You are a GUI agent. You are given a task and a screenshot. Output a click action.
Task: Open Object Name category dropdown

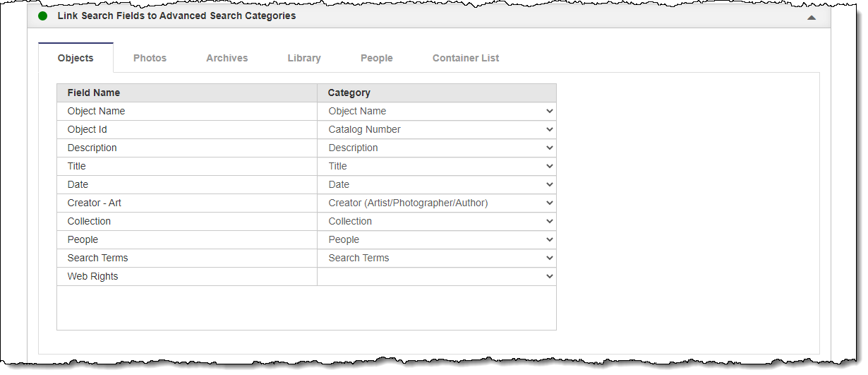[437, 111]
